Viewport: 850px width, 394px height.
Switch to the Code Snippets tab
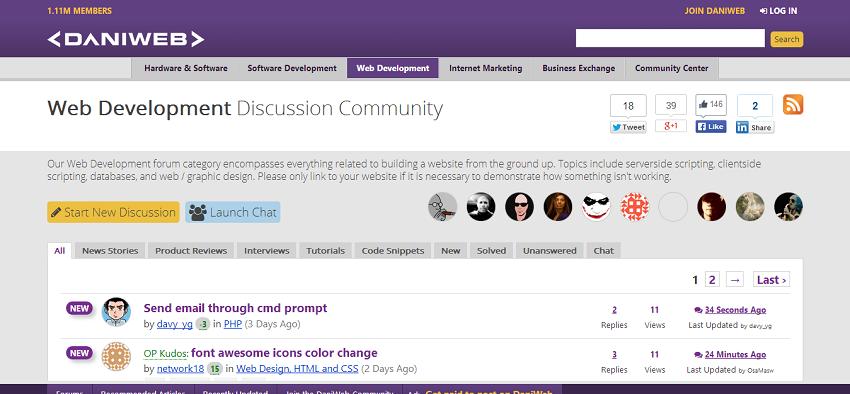[x=393, y=250]
